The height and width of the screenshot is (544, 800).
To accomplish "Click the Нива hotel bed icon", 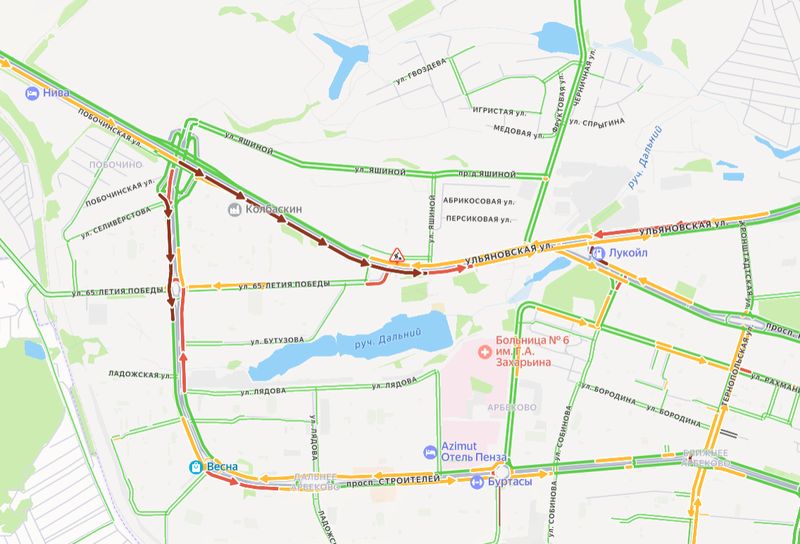I will point(32,93).
